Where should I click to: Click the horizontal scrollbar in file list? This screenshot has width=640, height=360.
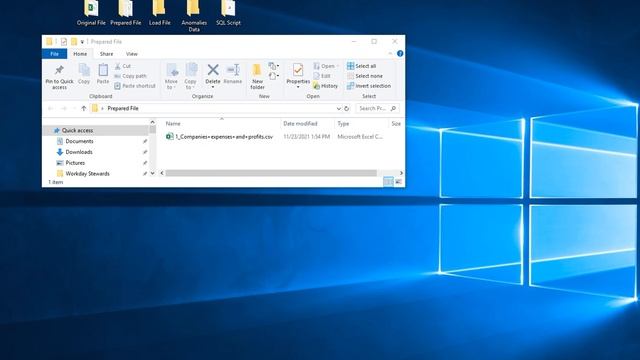click(x=271, y=173)
